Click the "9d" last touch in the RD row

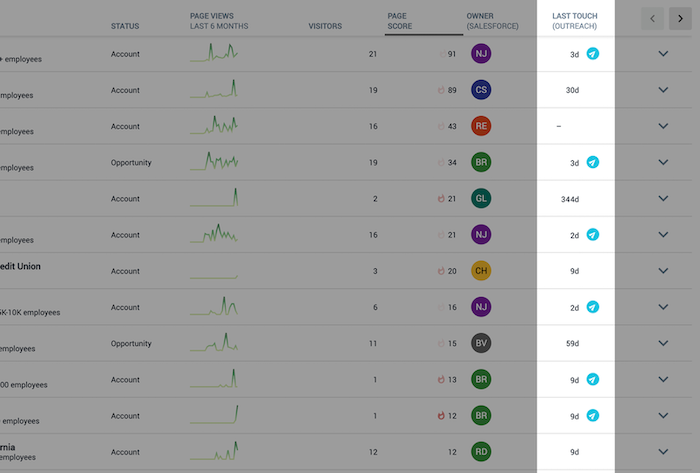(575, 452)
